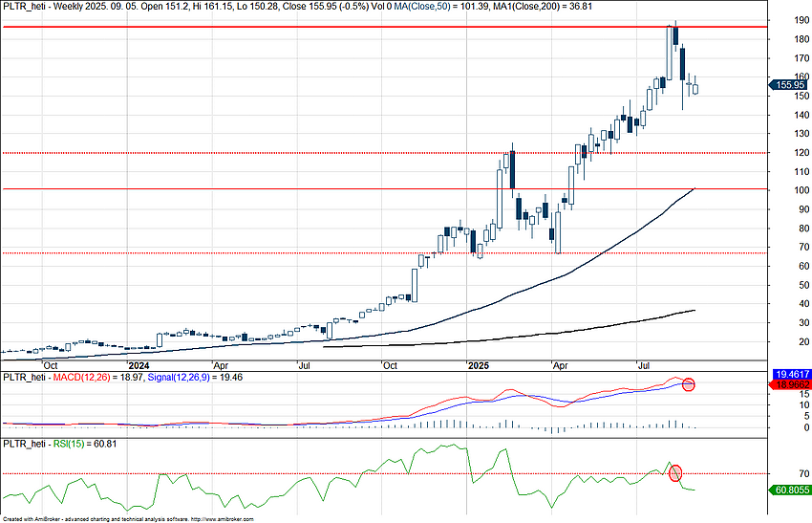Click the RSI(15) = 60.81 label
Image resolution: width=812 pixels, height=523 pixels.
(x=85, y=445)
